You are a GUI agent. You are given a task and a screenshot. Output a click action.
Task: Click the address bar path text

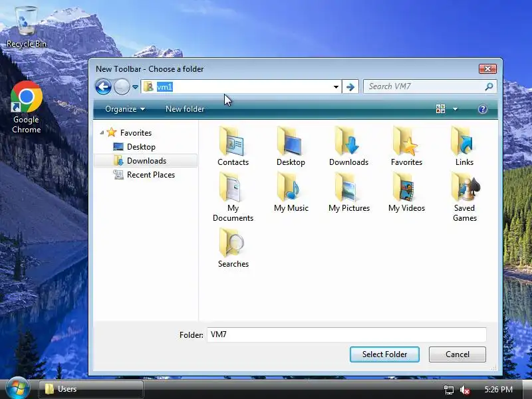click(164, 87)
